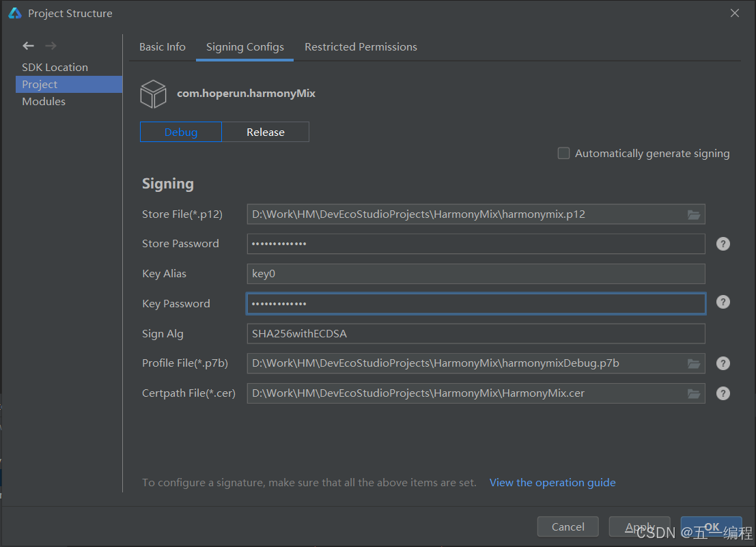Click the Profile File path field
The height and width of the screenshot is (547, 756).
click(x=476, y=363)
